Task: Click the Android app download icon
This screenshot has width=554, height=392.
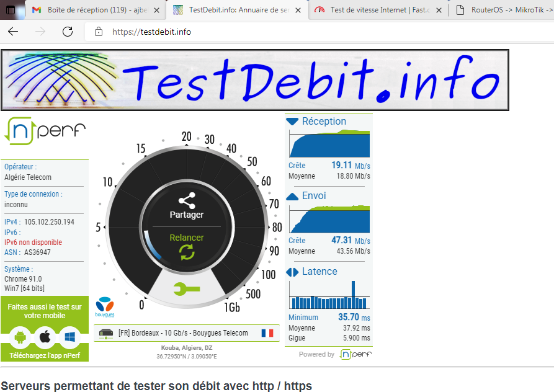Action: (x=20, y=337)
